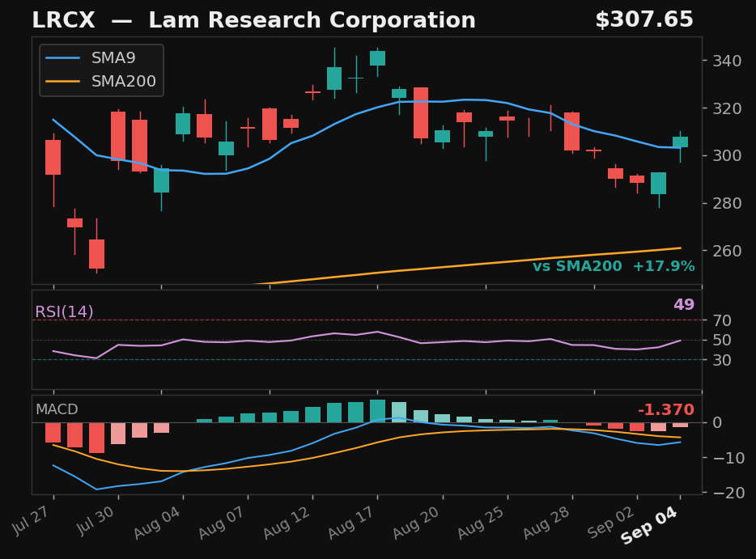Click the SMA9 blue legend line sample

click(62, 57)
